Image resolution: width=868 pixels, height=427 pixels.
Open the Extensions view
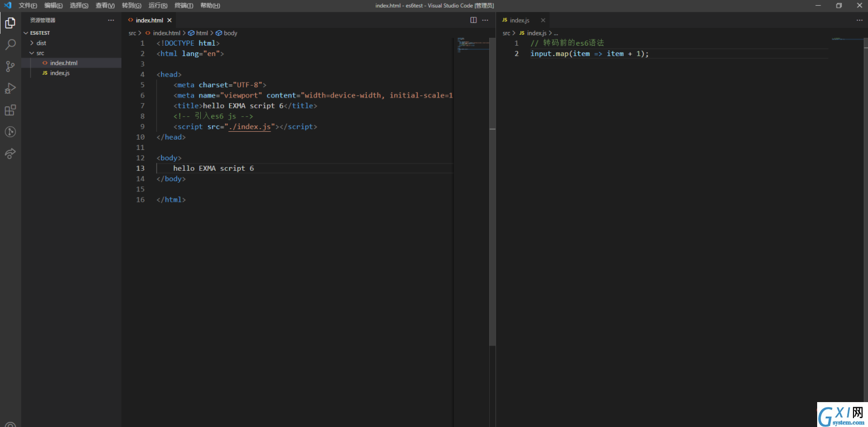10,110
